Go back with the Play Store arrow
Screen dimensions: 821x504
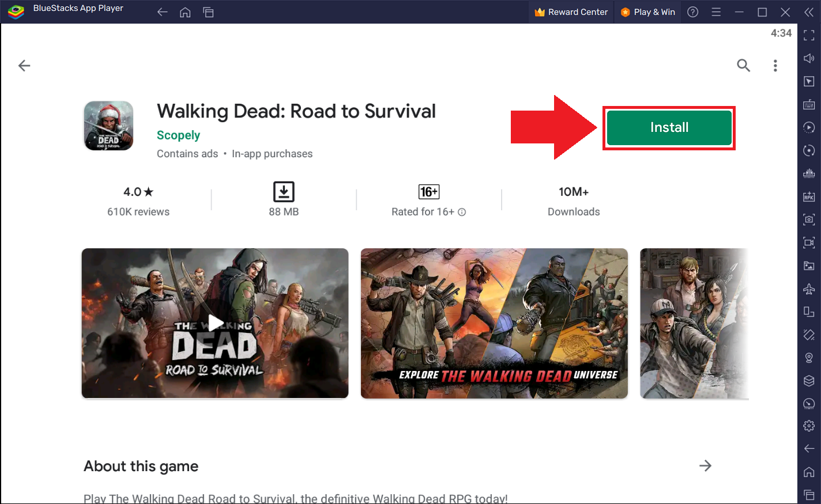click(x=24, y=66)
